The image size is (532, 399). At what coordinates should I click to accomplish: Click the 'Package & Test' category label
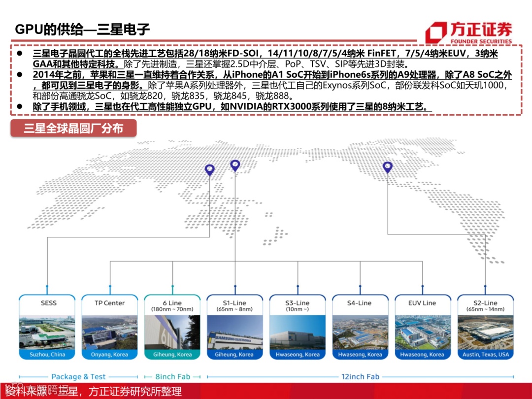click(x=78, y=377)
